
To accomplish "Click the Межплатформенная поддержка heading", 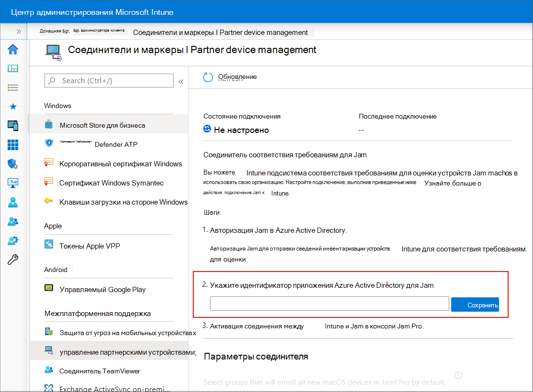I will pos(98,314).
